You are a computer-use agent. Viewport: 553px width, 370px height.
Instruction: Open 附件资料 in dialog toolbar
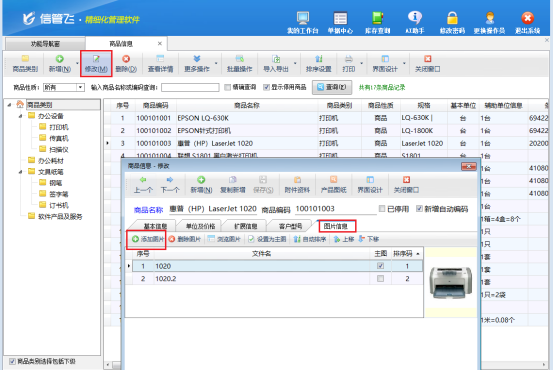coord(297,184)
